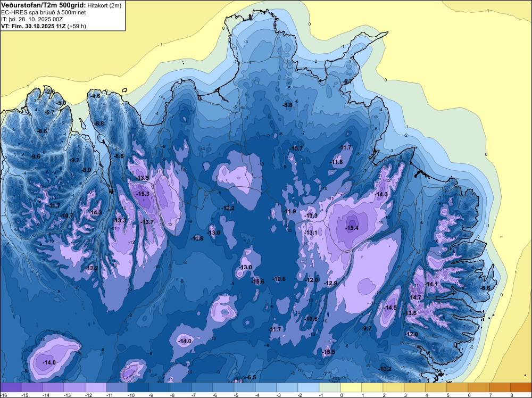The image size is (532, 398).
Task: Click the -14.7 temperature value
Action: click(x=414, y=297)
